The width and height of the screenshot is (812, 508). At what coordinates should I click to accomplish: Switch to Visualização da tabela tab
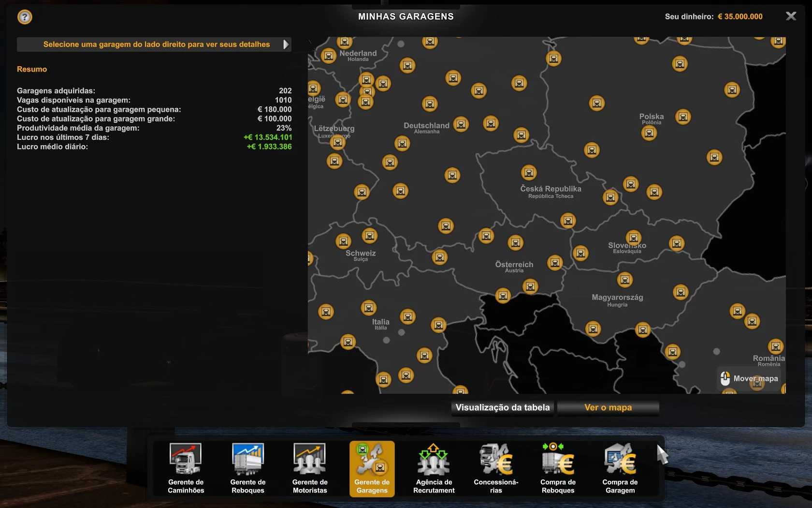pos(503,407)
